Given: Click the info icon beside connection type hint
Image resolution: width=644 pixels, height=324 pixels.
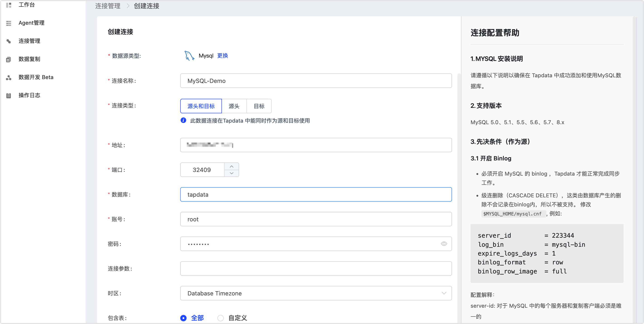Looking at the screenshot, I should pos(183,120).
